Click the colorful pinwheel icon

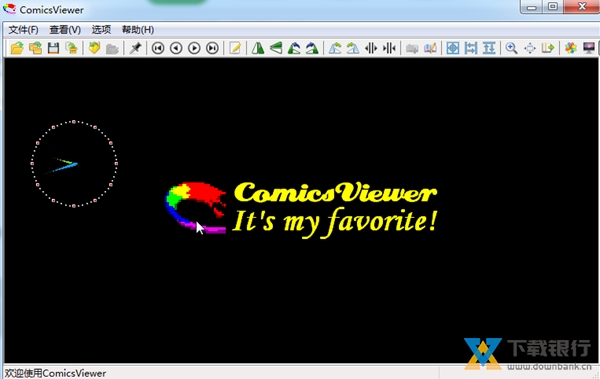coord(571,48)
